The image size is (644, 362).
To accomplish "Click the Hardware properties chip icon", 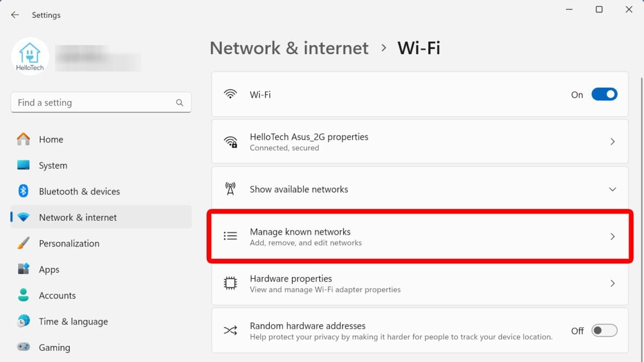I will (x=230, y=284).
